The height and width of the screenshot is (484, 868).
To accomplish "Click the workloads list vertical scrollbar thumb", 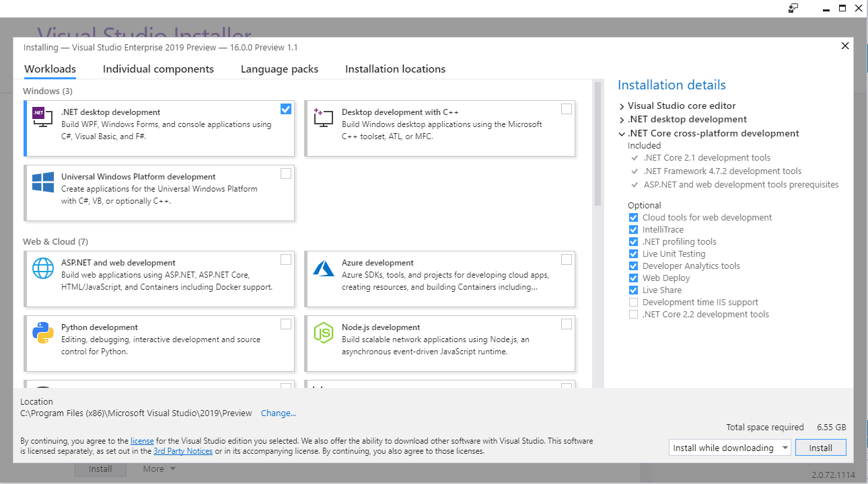I will point(597,145).
